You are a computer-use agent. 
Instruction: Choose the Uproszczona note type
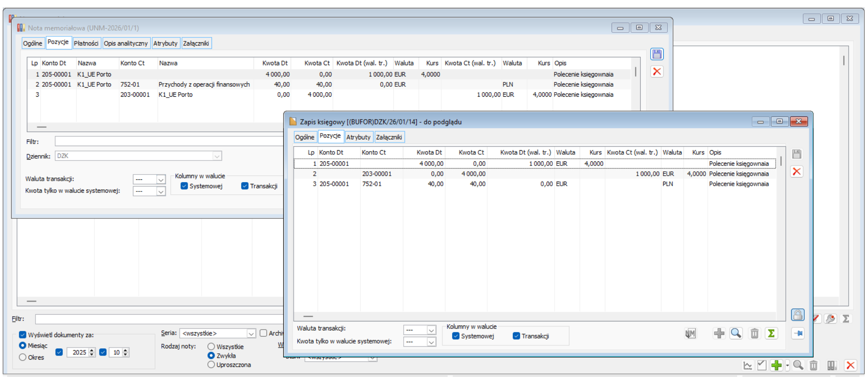(x=211, y=365)
